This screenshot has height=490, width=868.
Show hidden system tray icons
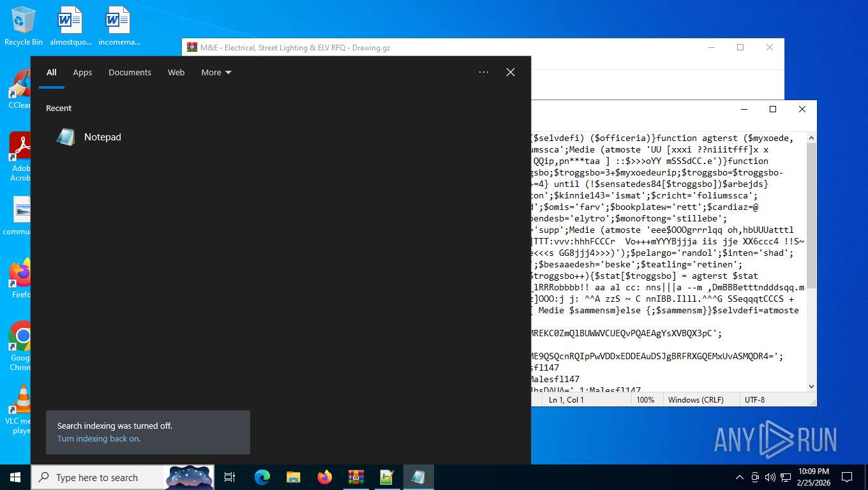(740, 477)
